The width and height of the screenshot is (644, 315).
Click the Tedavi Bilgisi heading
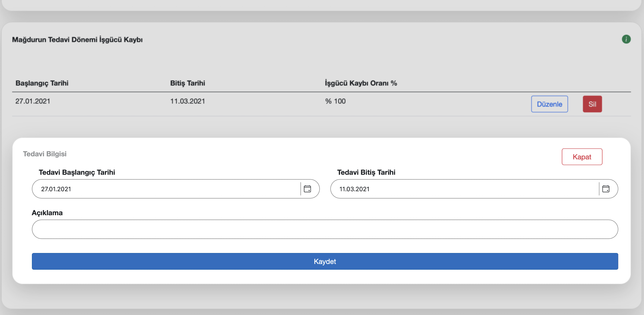(x=45, y=154)
